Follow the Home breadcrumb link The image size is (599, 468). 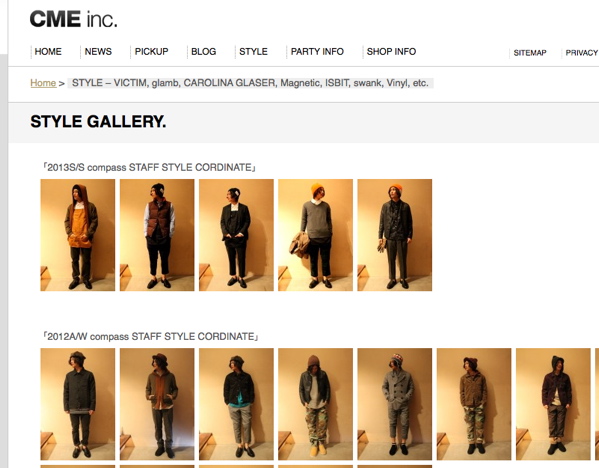43,83
